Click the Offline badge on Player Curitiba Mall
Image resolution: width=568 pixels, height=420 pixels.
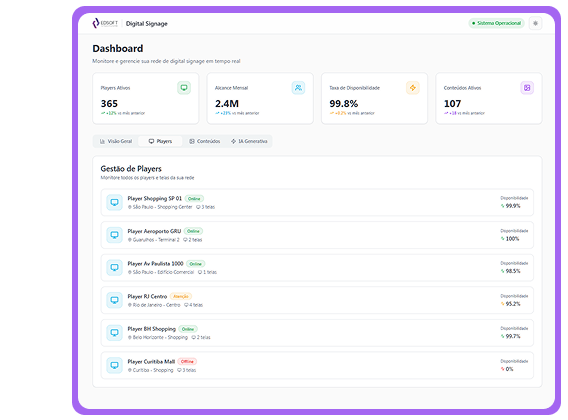coord(187,362)
